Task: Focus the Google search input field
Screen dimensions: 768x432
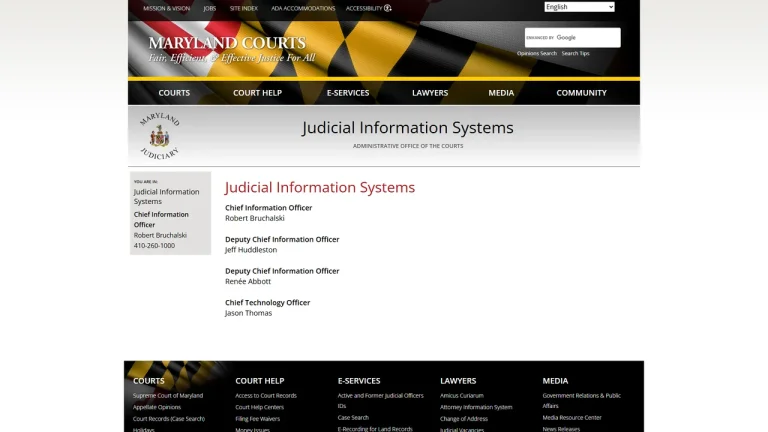Action: coord(573,38)
